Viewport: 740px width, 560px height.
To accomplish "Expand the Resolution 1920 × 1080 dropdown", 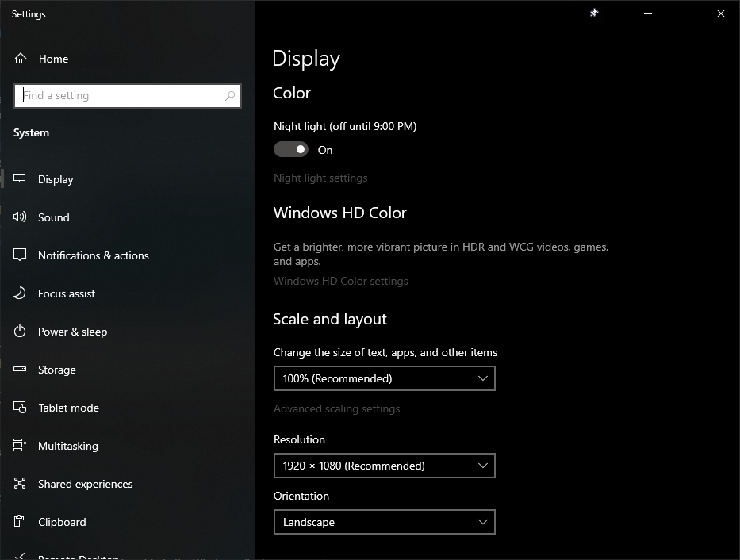I will click(x=384, y=466).
